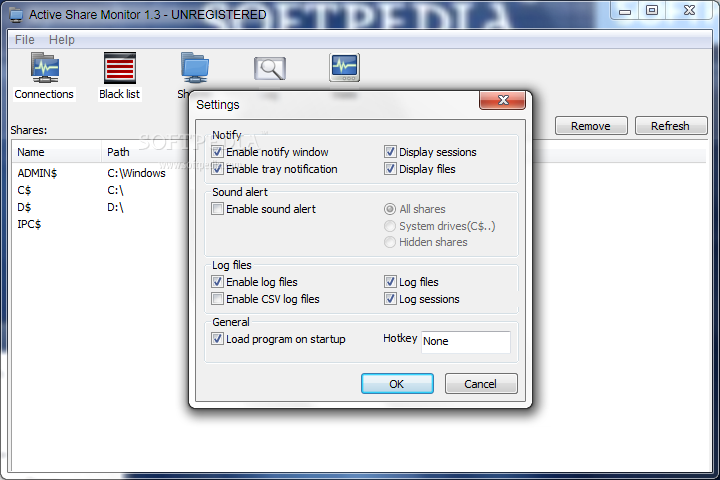The height and width of the screenshot is (480, 720).
Task: Toggle Enable tray notification checkbox
Action: pos(218,169)
